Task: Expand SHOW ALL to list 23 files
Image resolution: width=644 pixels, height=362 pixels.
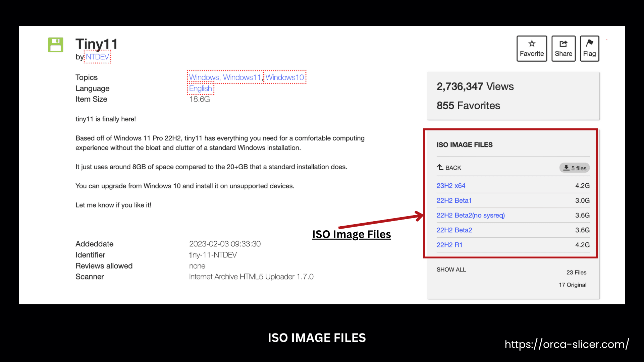Action: point(451,269)
